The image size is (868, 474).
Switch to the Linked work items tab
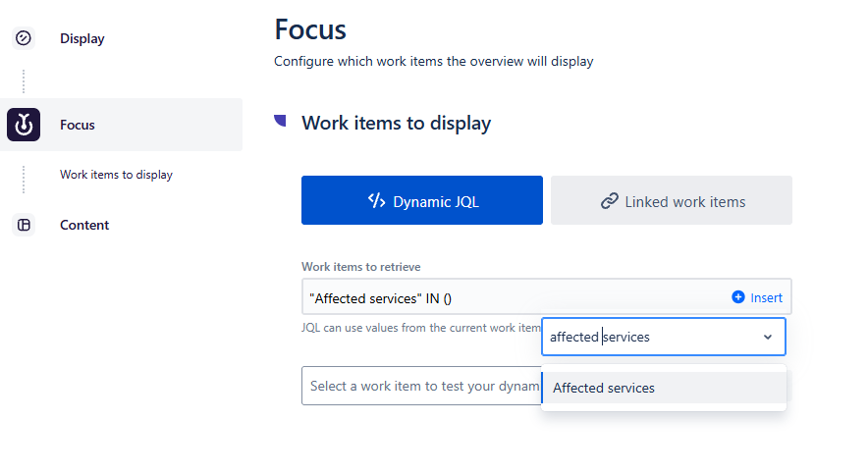(x=672, y=201)
